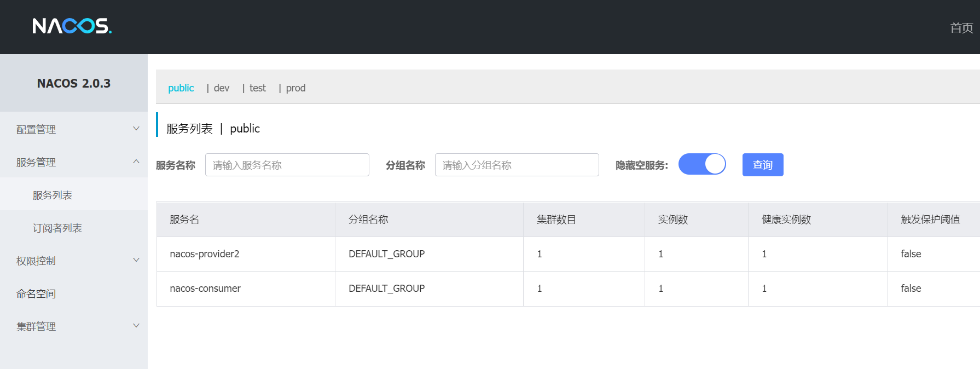Switch to the test namespace tab

tap(258, 88)
